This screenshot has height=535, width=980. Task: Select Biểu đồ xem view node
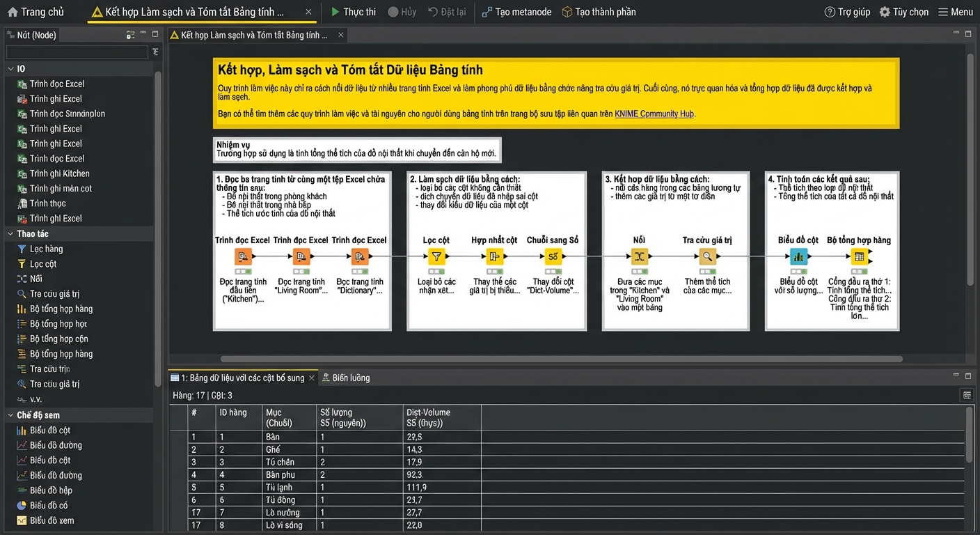[45, 520]
